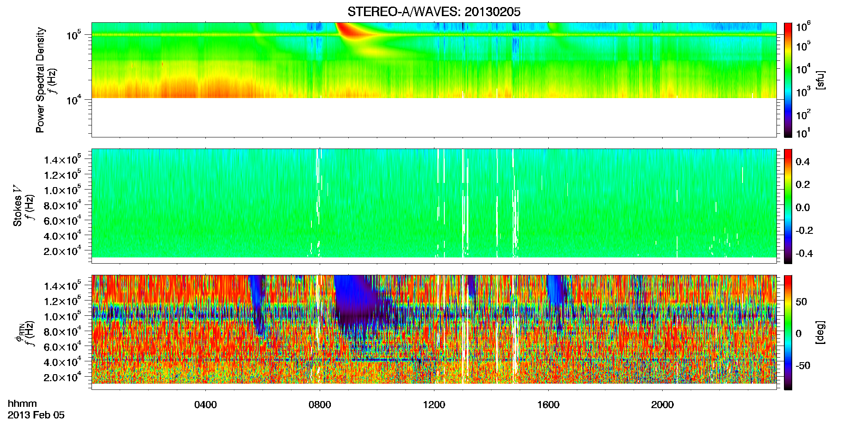
Task: Click the '0.4' label on Stokes V colorbar
Action: [803, 162]
